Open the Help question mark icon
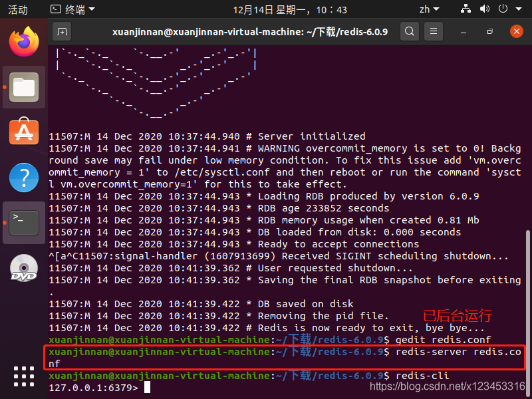Viewport: 532px width, 399px height. (x=24, y=178)
